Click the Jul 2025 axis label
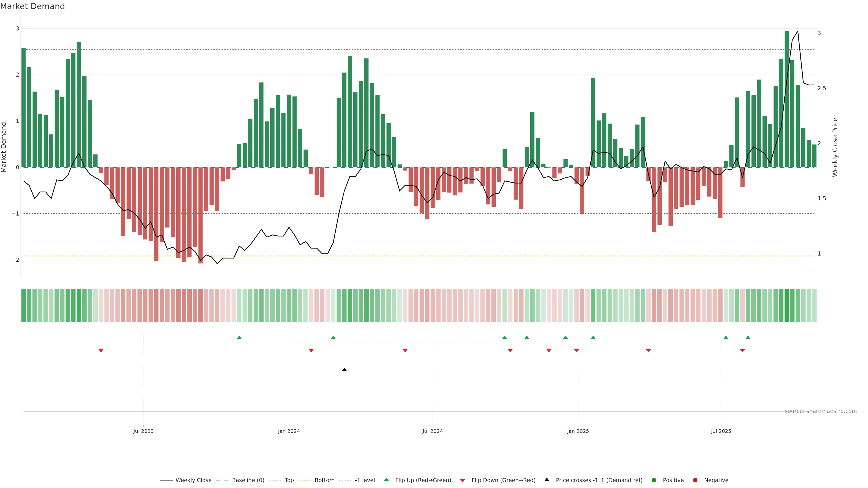Image resolution: width=868 pixels, height=488 pixels. (721, 431)
